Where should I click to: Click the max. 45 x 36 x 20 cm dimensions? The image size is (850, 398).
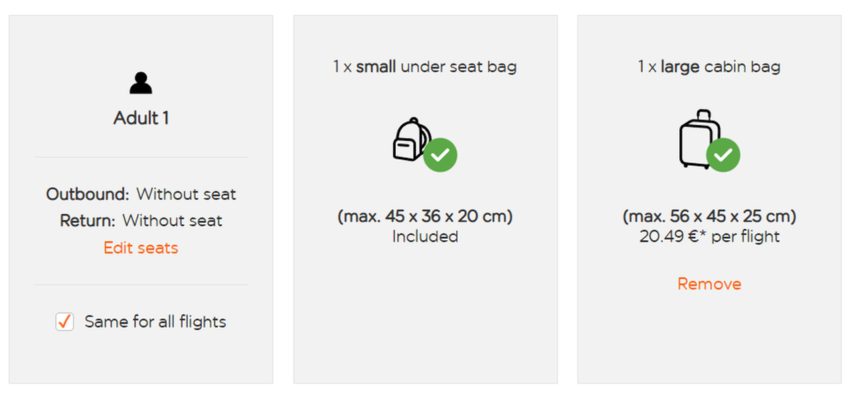point(425,216)
